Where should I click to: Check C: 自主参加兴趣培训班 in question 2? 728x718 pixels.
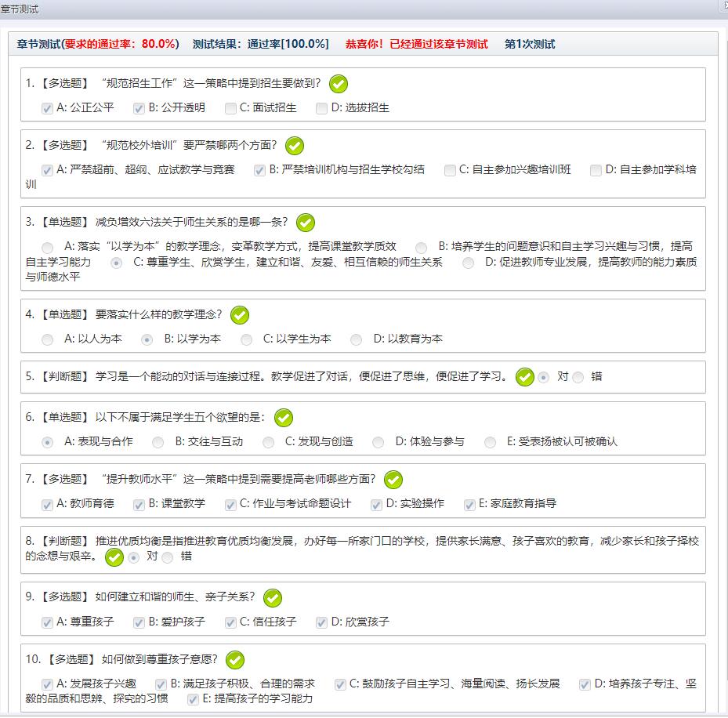(450, 170)
